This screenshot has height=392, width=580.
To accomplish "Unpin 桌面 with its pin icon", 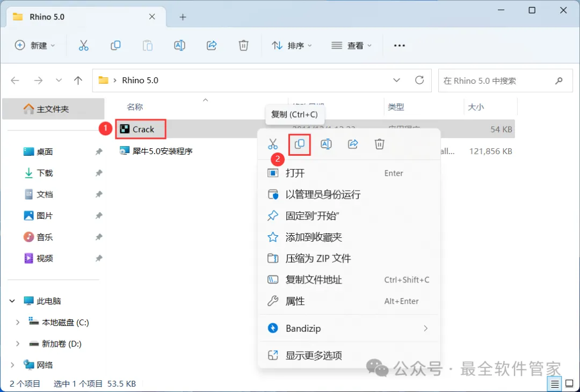I will click(99, 151).
